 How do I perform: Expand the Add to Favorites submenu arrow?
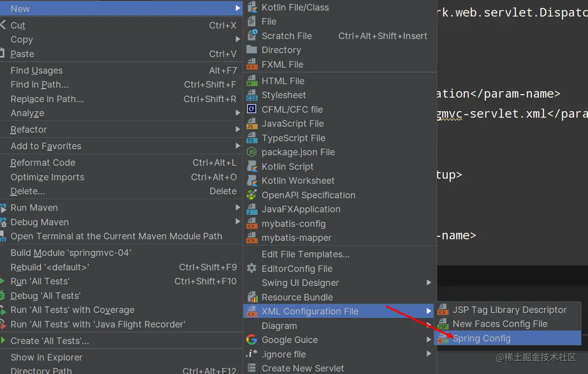pos(238,146)
